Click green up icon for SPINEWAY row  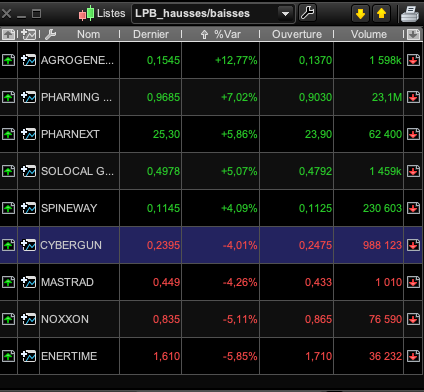[9, 208]
